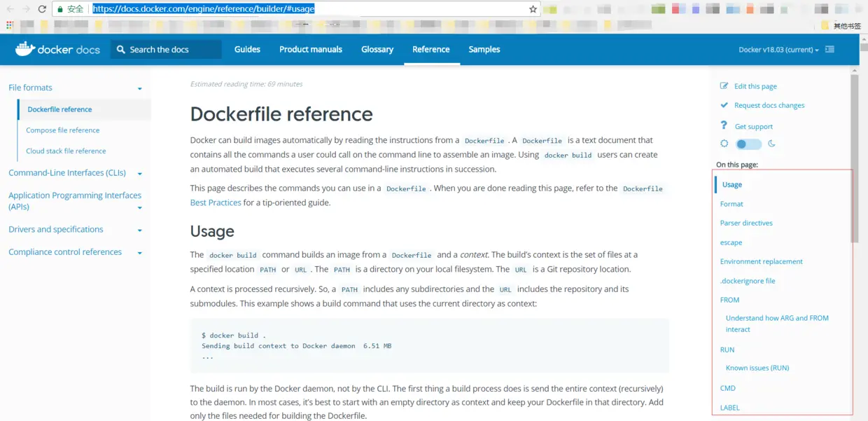Collapse the File formats section arrow
This screenshot has width=868, height=421.
[x=140, y=89]
